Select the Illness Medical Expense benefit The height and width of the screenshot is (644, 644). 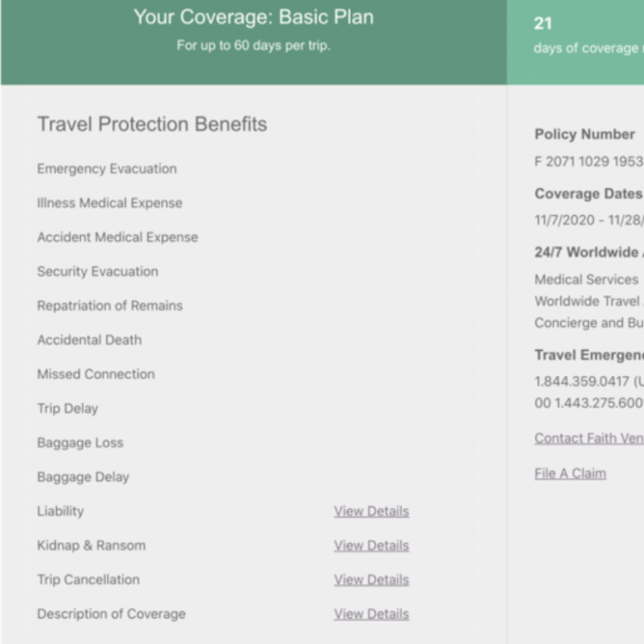click(x=109, y=203)
